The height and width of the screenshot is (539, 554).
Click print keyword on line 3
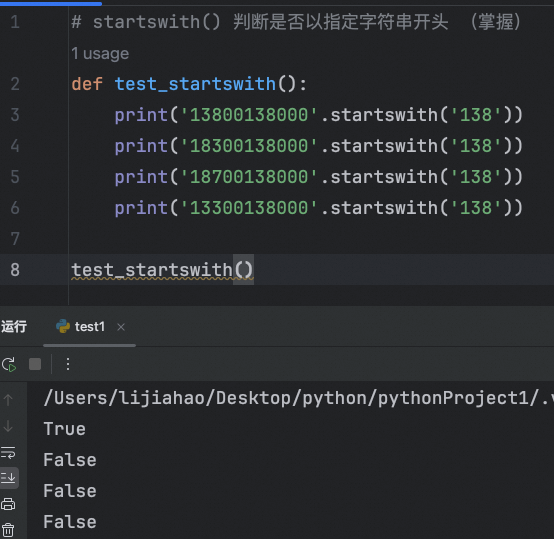[141, 115]
